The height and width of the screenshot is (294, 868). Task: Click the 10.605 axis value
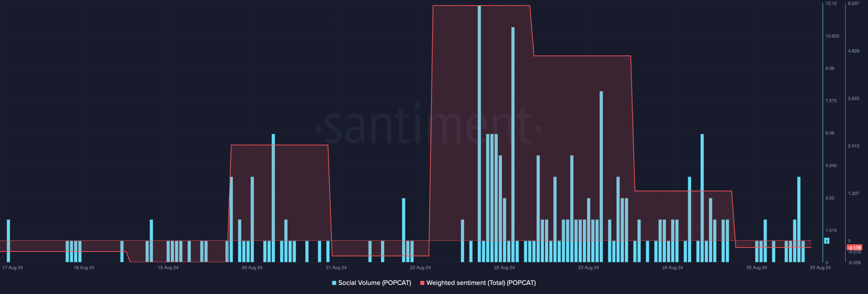(832, 36)
